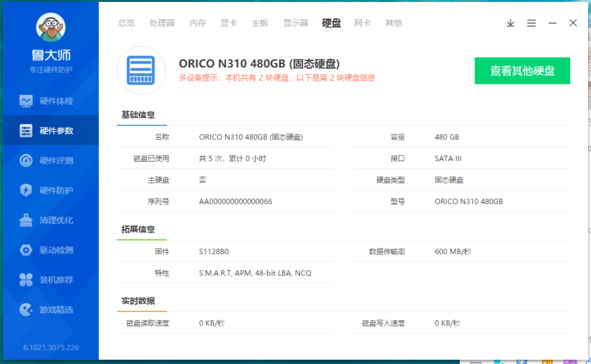Click the 磁盘读取速度 field label
This screenshot has width=591, height=364.
(148, 323)
